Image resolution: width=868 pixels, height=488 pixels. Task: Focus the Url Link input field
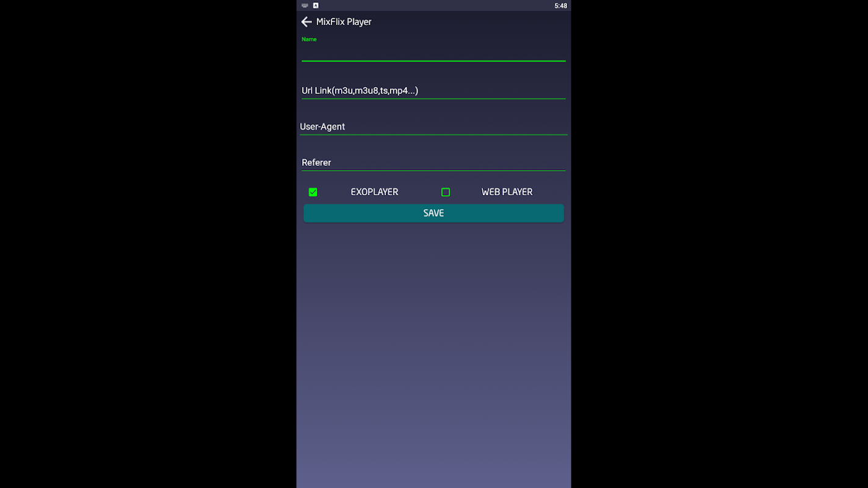coord(433,90)
